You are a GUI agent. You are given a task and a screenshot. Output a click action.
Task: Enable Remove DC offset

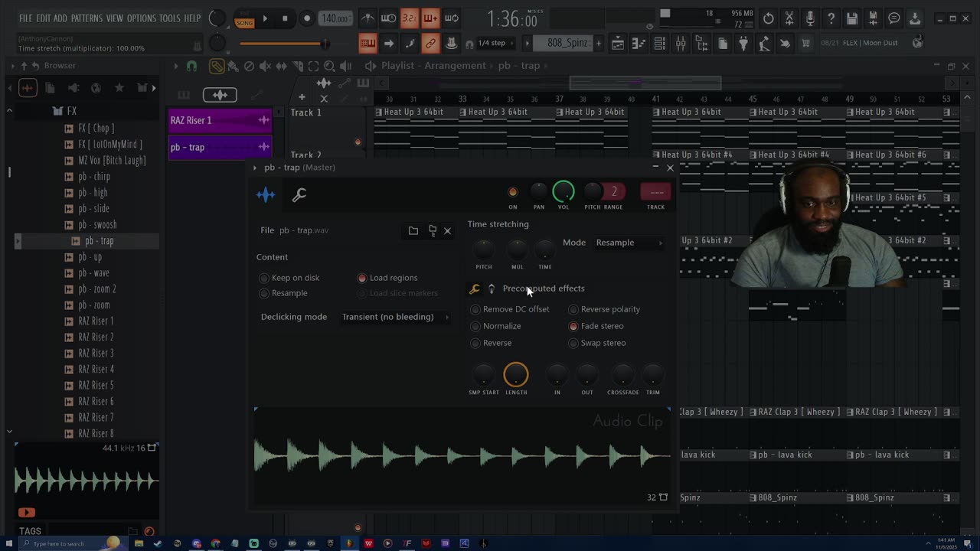509,309
